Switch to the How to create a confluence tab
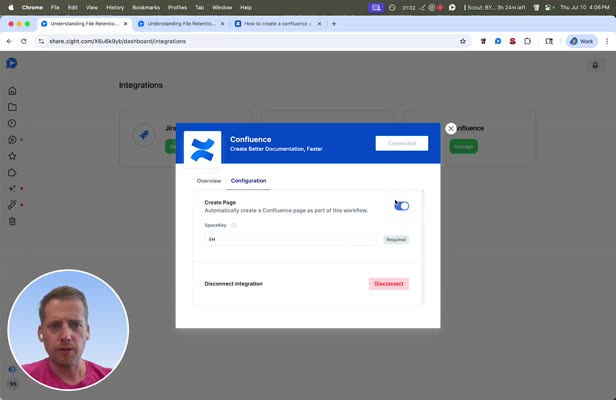616x400 pixels. pyautogui.click(x=277, y=24)
